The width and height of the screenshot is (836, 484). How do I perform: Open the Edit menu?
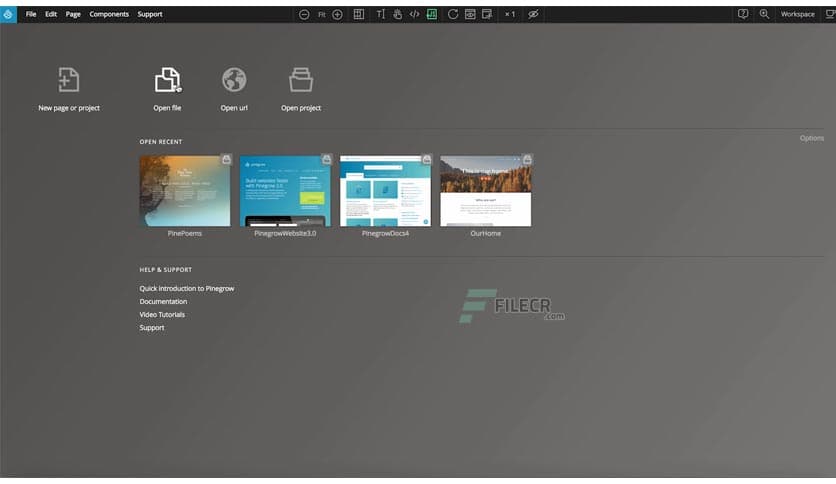coord(51,14)
